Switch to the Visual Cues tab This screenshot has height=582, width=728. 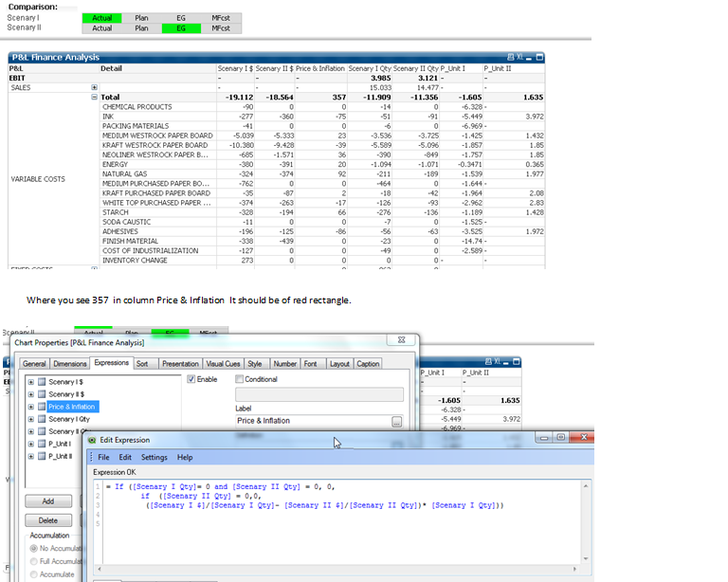pos(223,364)
